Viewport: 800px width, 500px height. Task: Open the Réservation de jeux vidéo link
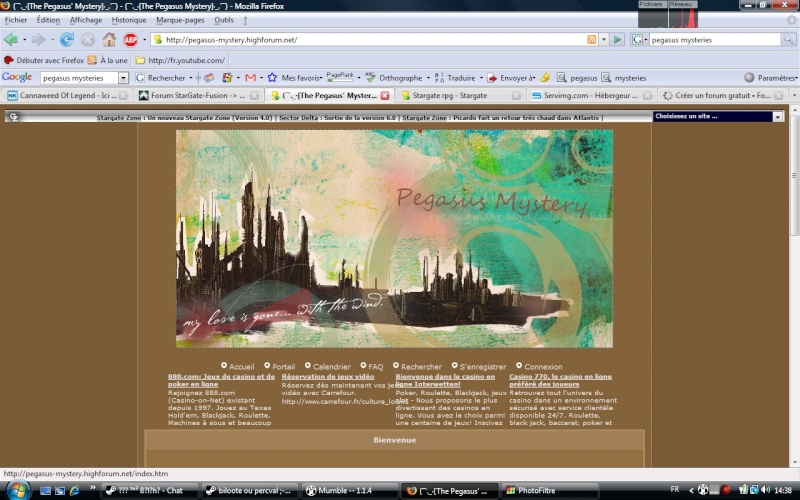tap(328, 377)
